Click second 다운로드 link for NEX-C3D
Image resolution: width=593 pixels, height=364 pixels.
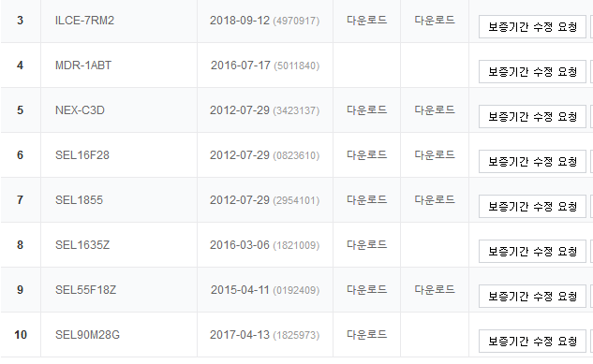point(435,109)
